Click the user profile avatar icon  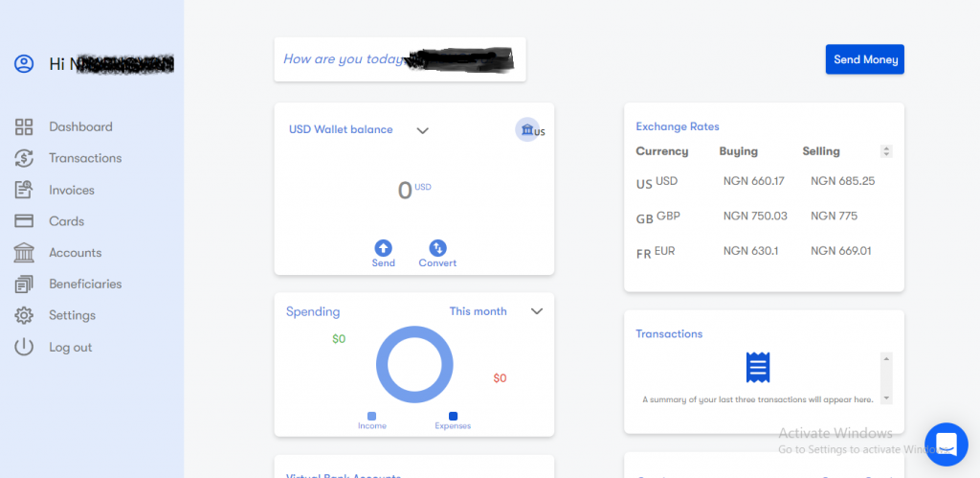pos(24,64)
